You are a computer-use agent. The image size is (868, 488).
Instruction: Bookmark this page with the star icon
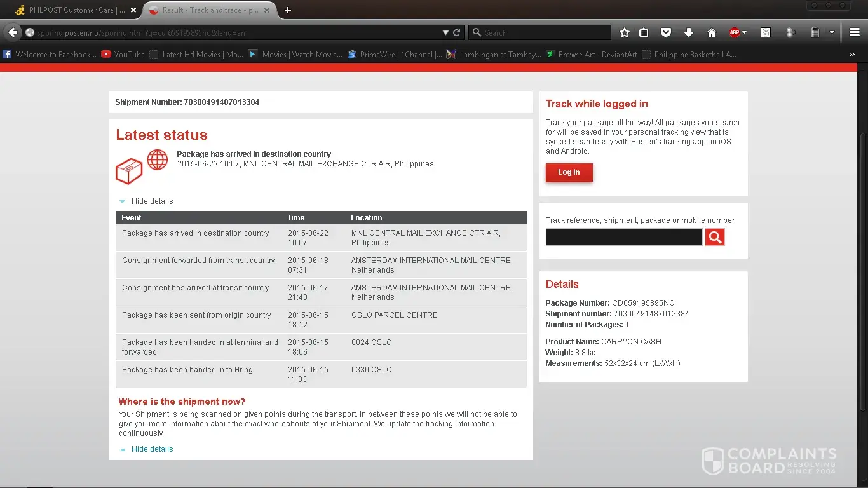(625, 32)
